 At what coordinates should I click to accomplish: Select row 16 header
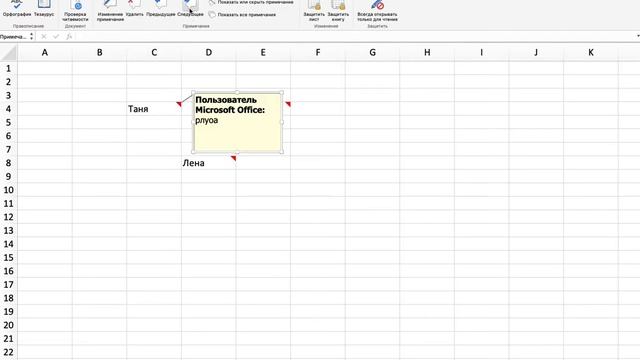(9, 271)
